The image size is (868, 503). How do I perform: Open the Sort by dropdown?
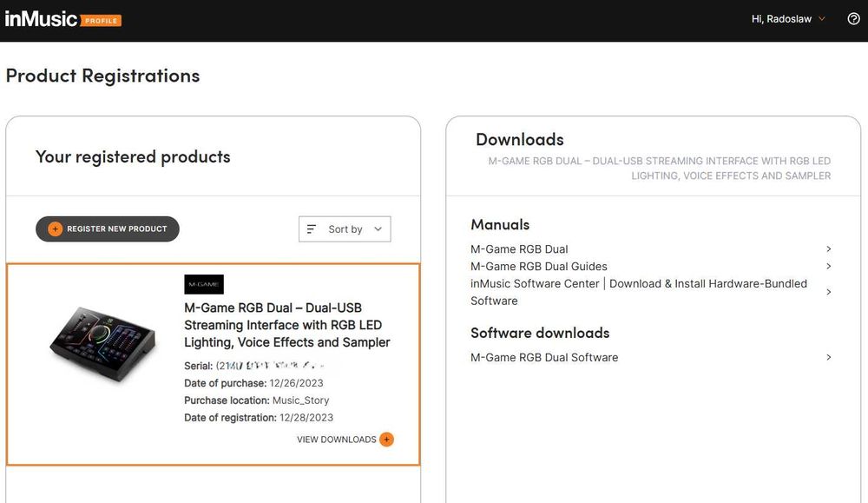(345, 229)
